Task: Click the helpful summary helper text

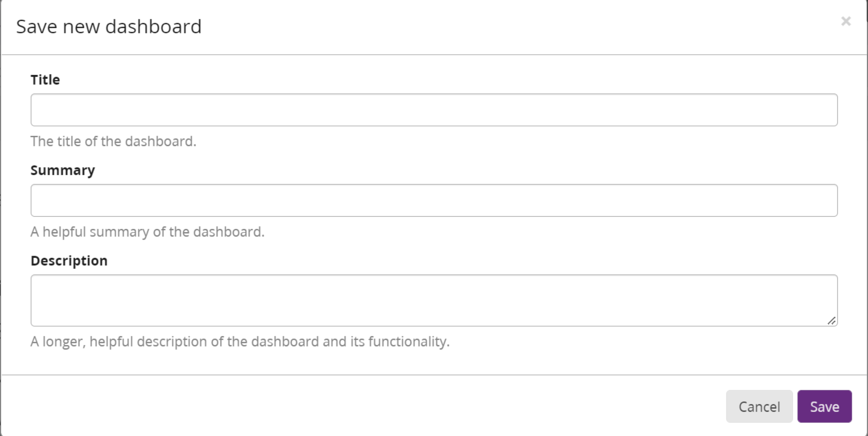Action: pos(147,232)
